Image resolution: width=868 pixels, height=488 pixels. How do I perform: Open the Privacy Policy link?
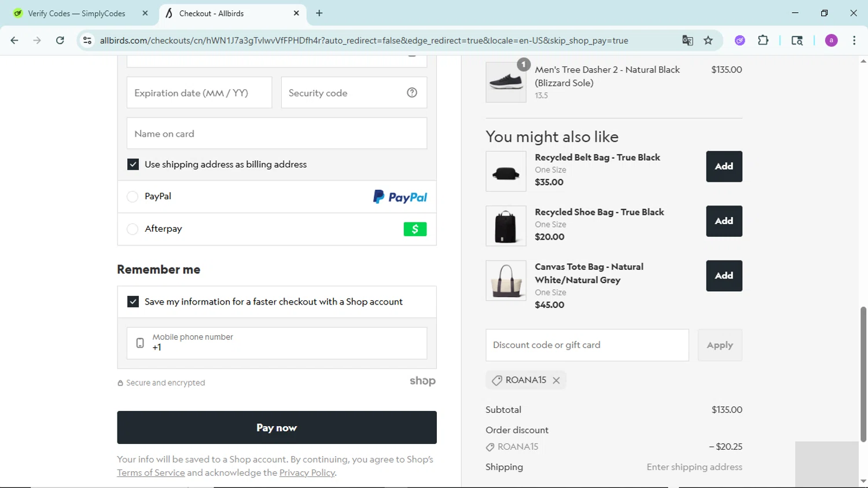[307, 473]
